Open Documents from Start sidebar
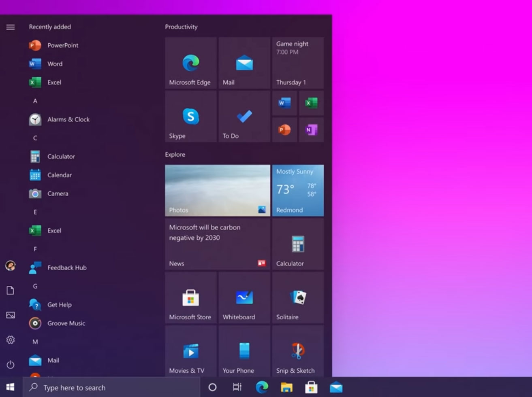The height and width of the screenshot is (397, 532). click(11, 291)
